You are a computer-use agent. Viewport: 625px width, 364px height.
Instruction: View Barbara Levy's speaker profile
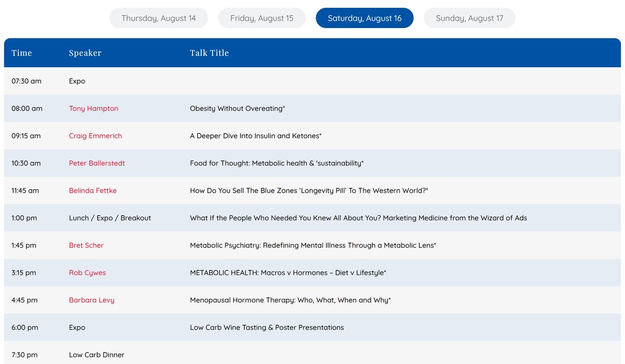click(x=92, y=300)
